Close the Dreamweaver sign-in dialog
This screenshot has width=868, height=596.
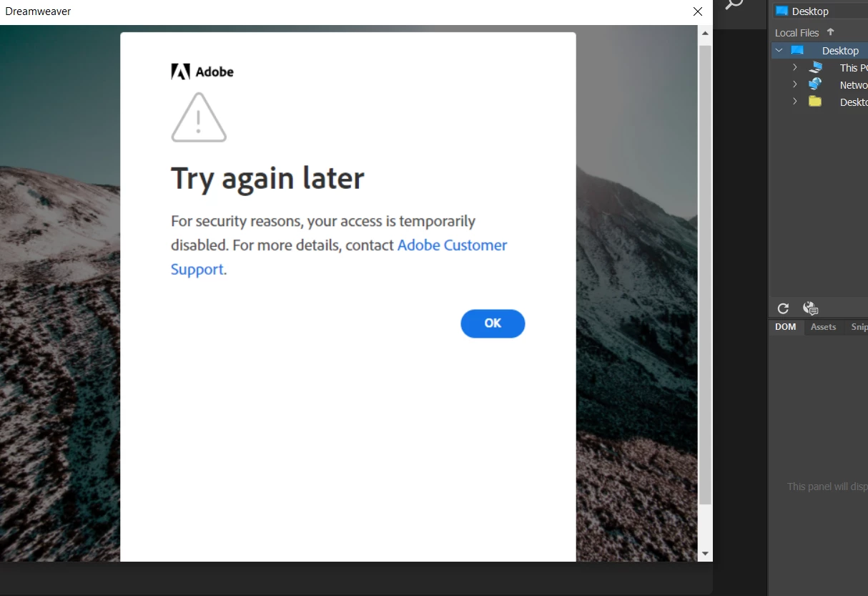click(x=698, y=11)
